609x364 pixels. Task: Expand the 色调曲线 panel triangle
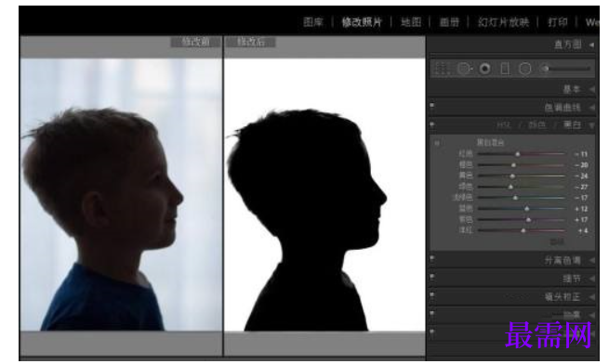point(591,108)
